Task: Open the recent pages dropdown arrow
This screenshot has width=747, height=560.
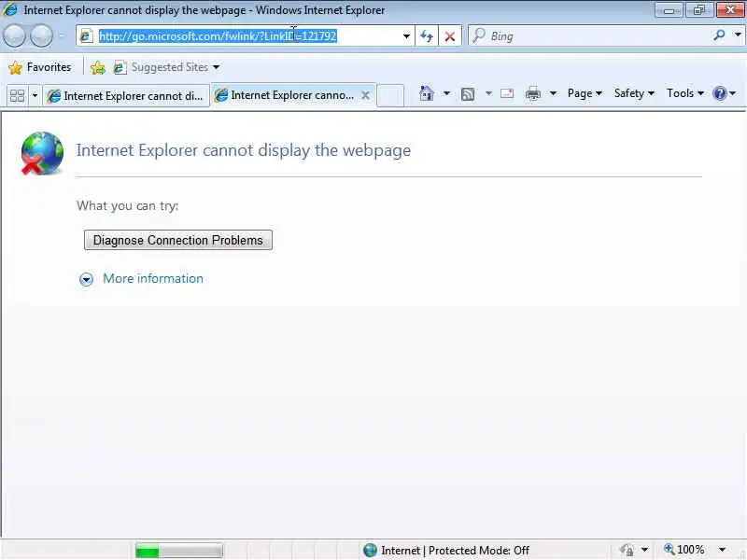Action: [62, 35]
